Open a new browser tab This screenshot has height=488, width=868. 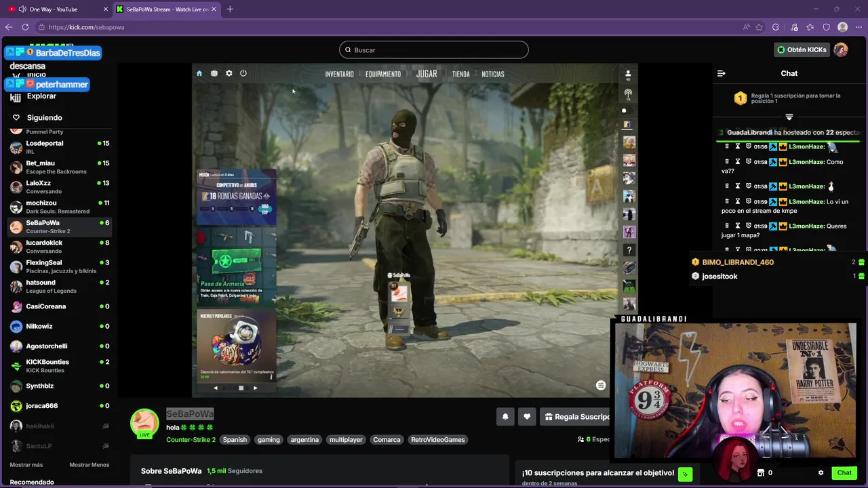tap(230, 9)
